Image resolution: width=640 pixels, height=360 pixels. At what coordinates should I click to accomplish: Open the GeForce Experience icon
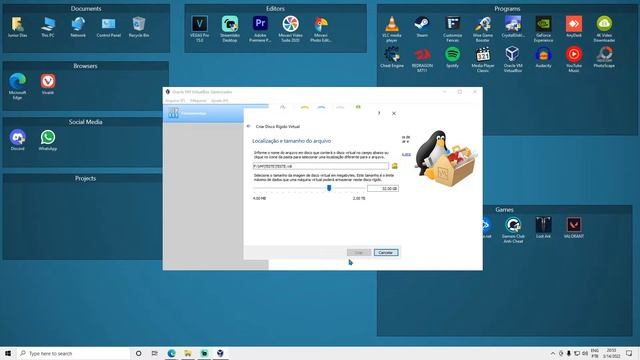point(543,29)
